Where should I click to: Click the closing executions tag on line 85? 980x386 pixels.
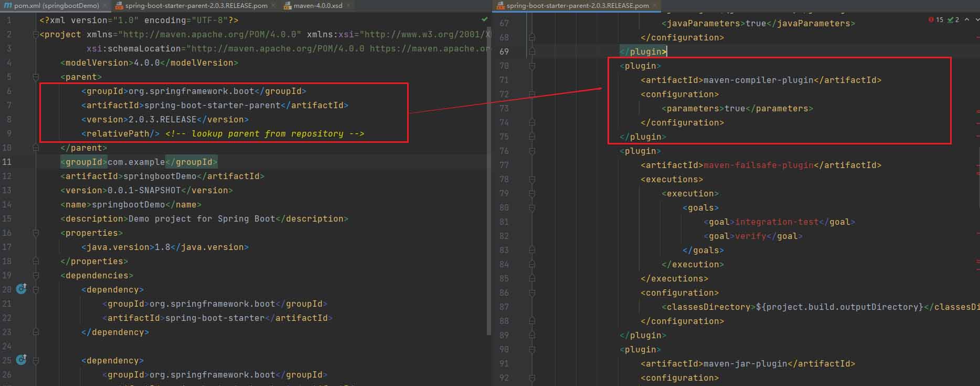(674, 278)
